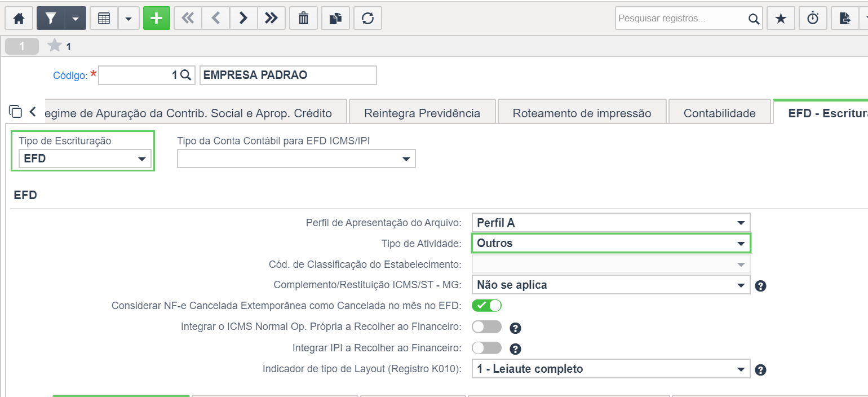Jump to the last record
Viewport: 868px width, 397px height.
tap(271, 19)
